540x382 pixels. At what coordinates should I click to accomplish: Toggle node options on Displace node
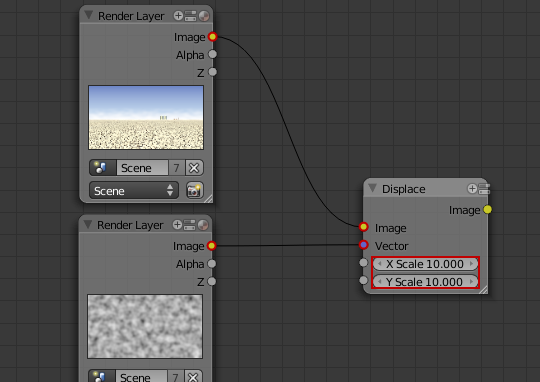click(484, 189)
